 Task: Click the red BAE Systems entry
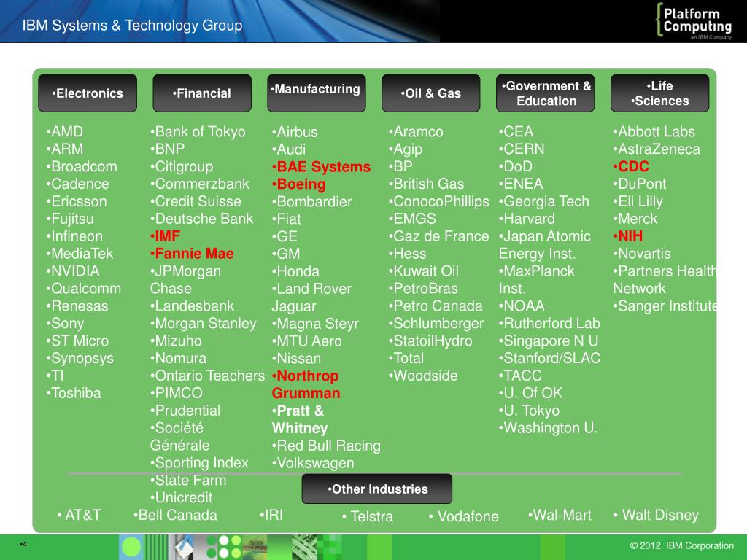(322, 167)
